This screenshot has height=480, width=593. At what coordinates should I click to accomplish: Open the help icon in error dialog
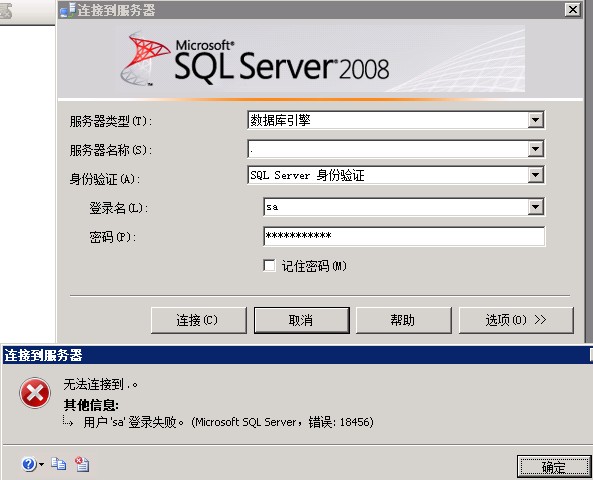29,464
